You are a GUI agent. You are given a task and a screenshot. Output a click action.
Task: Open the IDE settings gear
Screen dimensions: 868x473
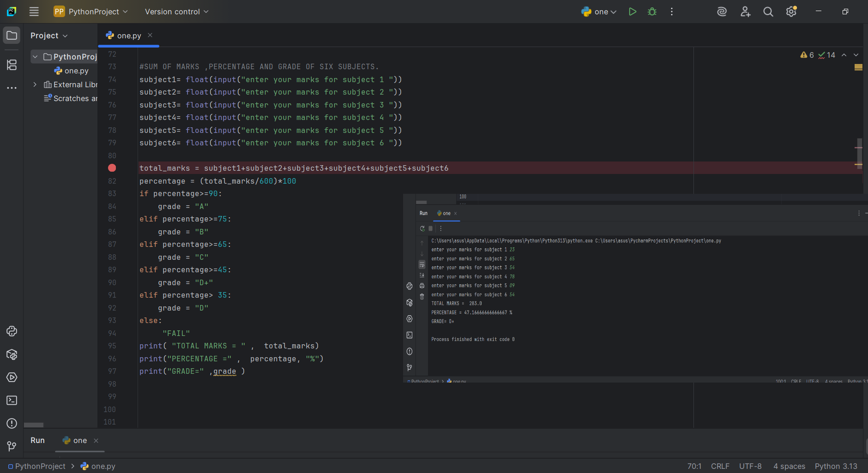coord(791,12)
